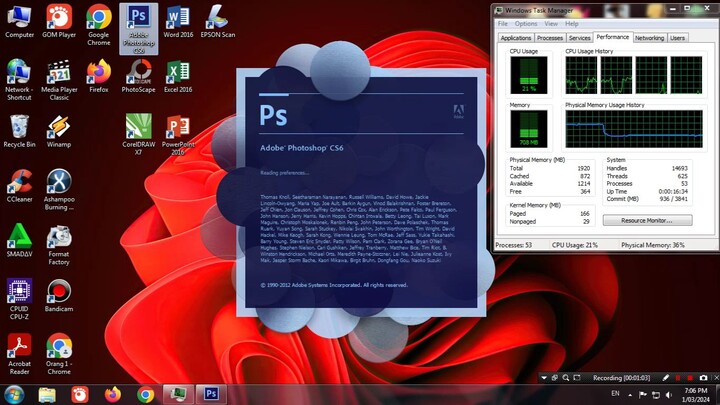Select the EPSON Scan desktop shortcut
This screenshot has height=405, width=720.
click(x=218, y=22)
